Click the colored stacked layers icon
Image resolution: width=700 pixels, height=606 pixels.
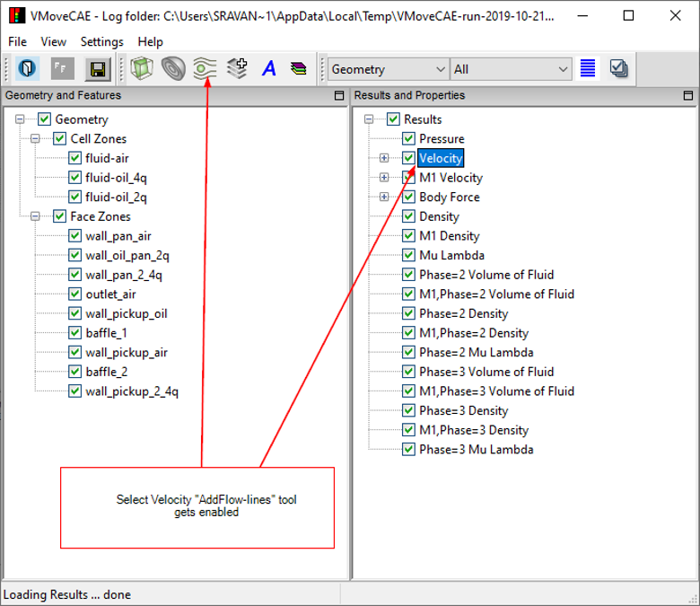coord(299,69)
